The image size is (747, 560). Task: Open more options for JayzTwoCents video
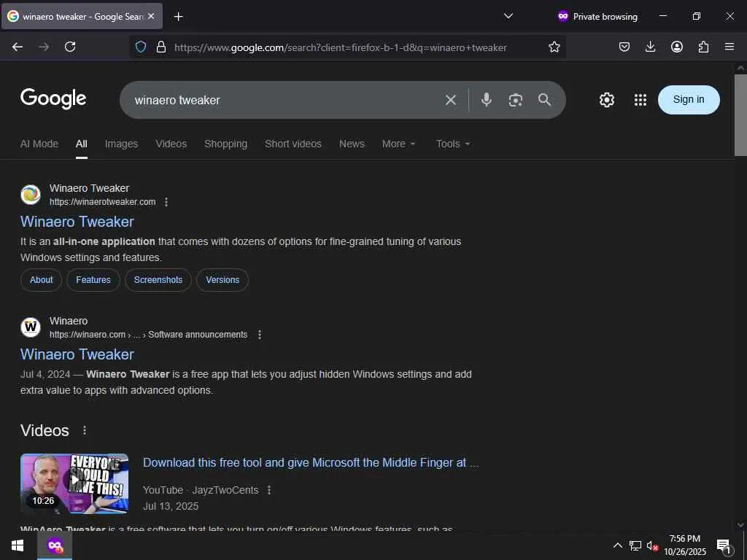[x=269, y=490]
